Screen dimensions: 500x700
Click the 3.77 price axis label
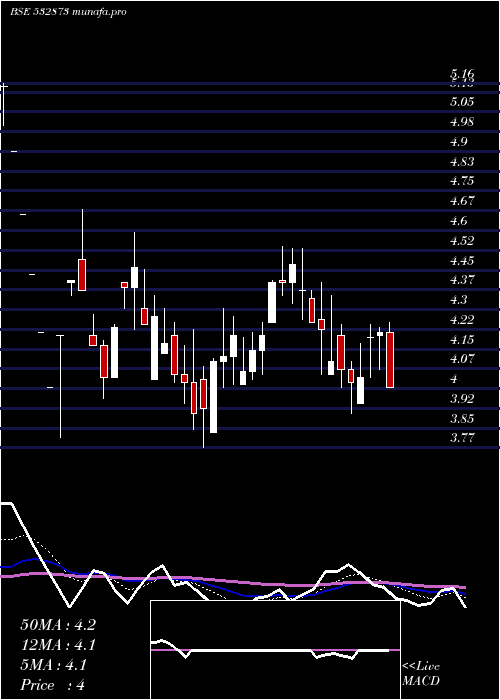[x=462, y=438]
